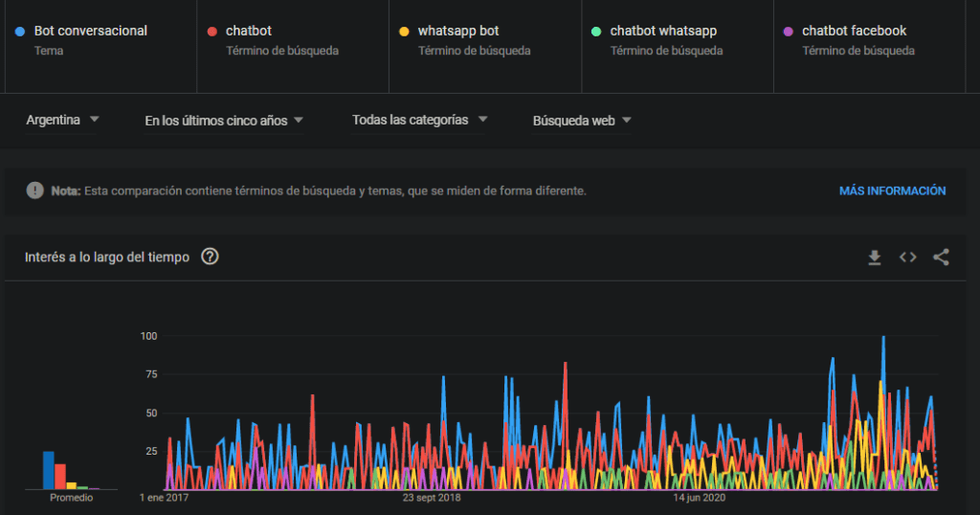This screenshot has width=980, height=515.
Task: Click the '1 ene 2017' axis date label
Action: tap(164, 498)
